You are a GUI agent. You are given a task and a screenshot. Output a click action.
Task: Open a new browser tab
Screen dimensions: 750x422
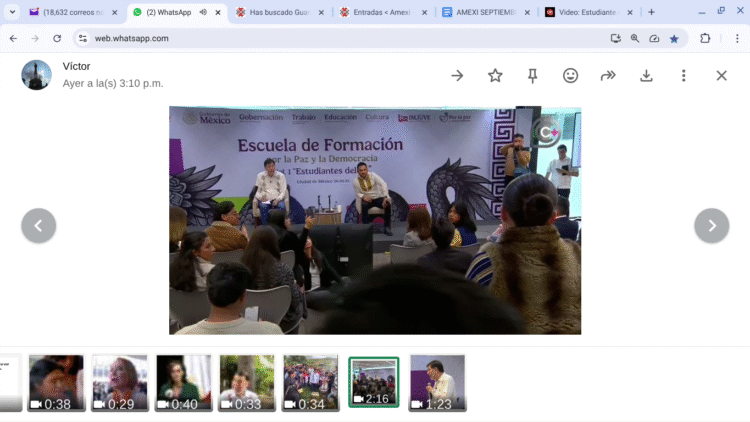point(651,12)
